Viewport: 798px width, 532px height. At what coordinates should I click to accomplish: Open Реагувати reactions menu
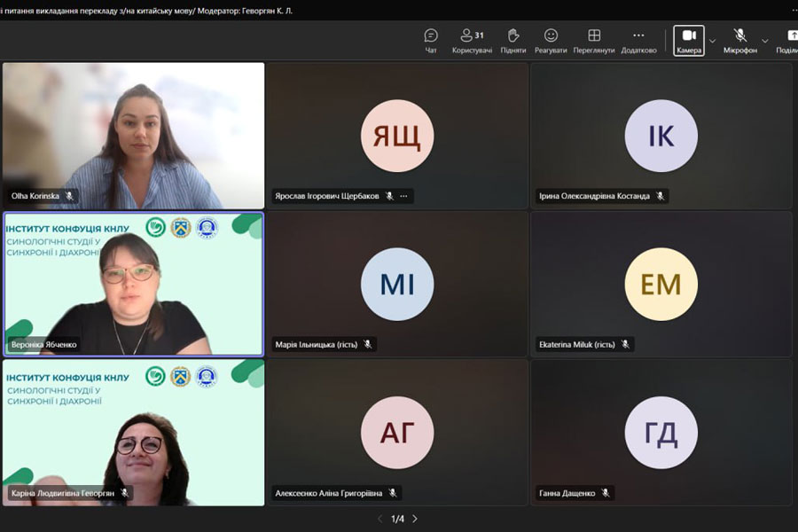coord(551,40)
